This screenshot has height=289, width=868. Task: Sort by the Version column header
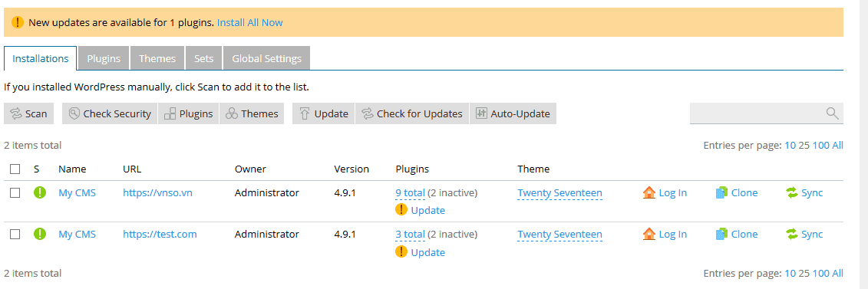click(x=351, y=169)
